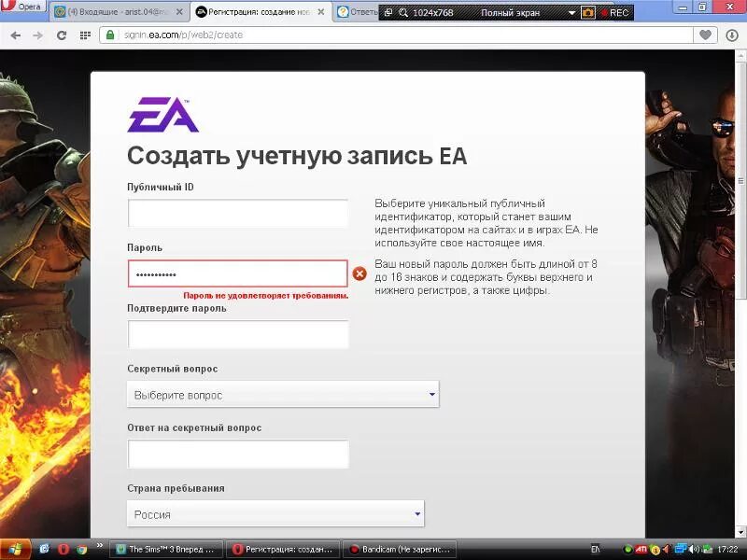Image resolution: width=747 pixels, height=560 pixels.
Task: Click the network computers tray icon
Action: click(682, 549)
